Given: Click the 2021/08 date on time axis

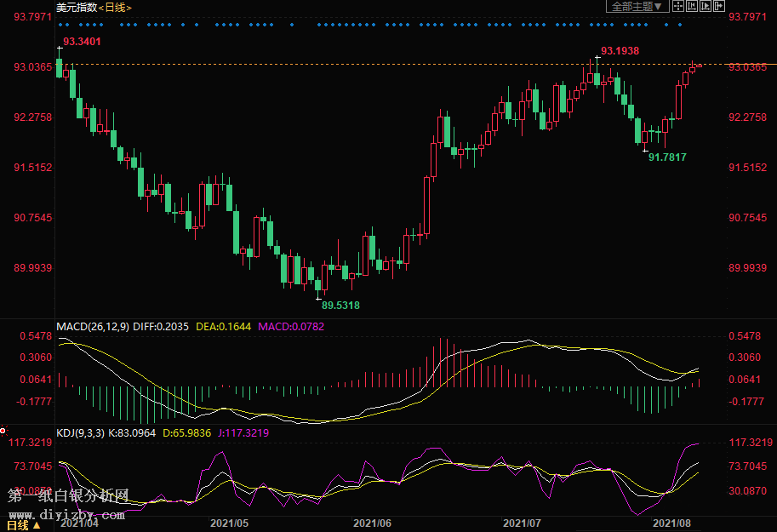Looking at the screenshot, I should pyautogui.click(x=671, y=523).
